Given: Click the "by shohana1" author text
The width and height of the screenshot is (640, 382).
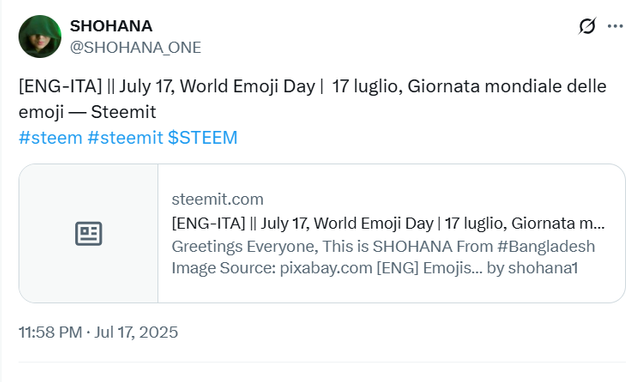Looking at the screenshot, I should click(532, 268).
